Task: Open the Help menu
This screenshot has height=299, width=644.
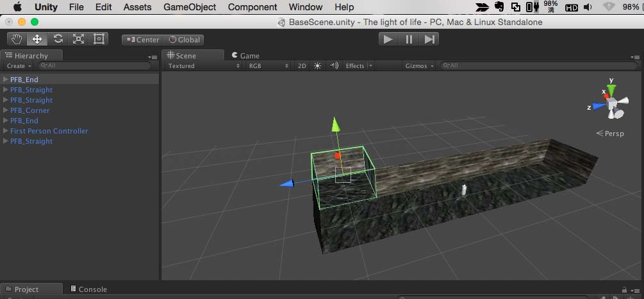Action: click(344, 7)
